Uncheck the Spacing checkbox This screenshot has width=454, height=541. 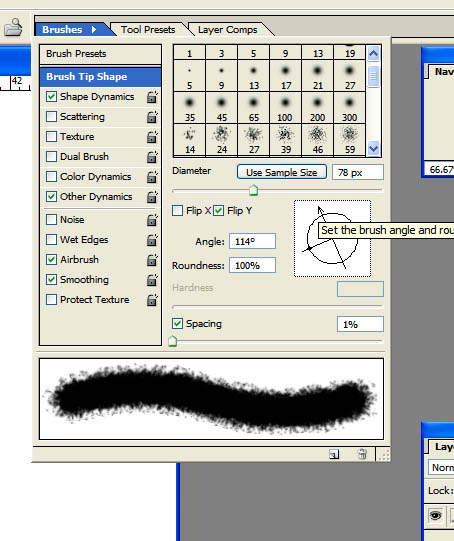177,324
